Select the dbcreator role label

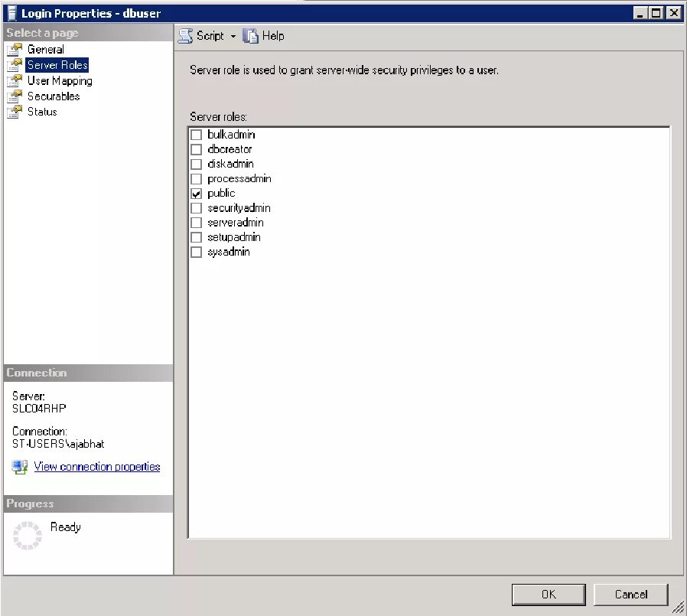point(230,149)
